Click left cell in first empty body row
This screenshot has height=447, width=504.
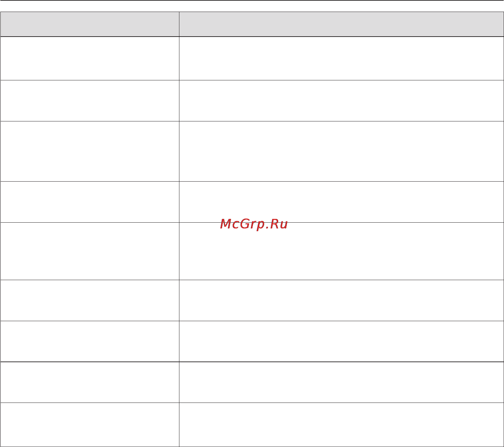click(90, 58)
